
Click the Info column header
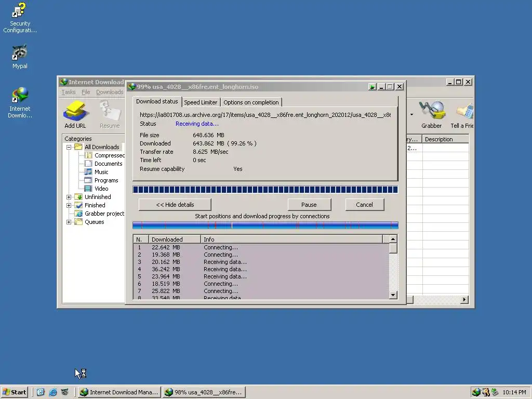pos(292,240)
